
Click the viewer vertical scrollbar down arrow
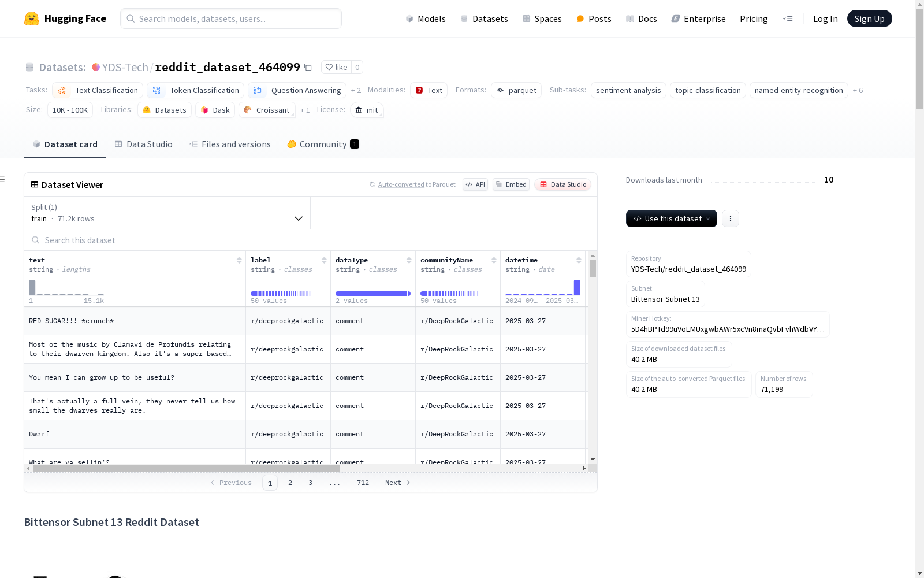593,460
